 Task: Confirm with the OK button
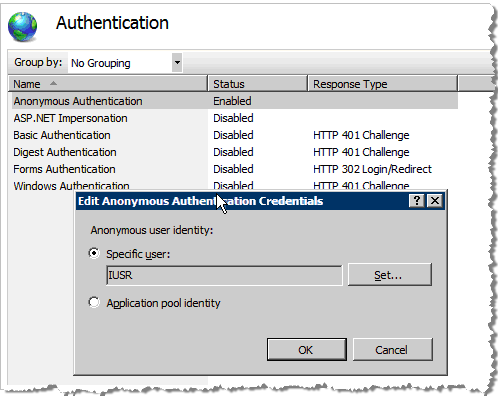click(307, 350)
